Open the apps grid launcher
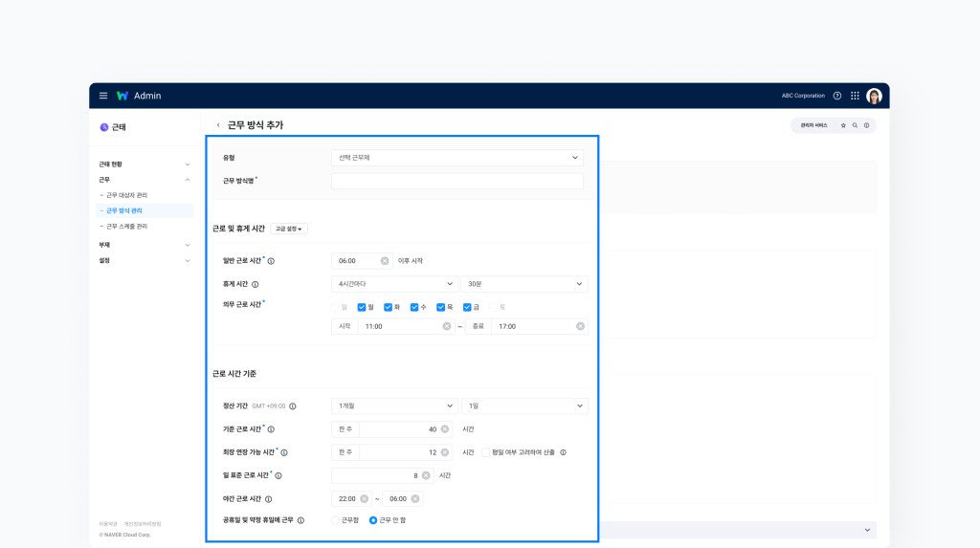The height and width of the screenshot is (548, 980). coord(855,96)
